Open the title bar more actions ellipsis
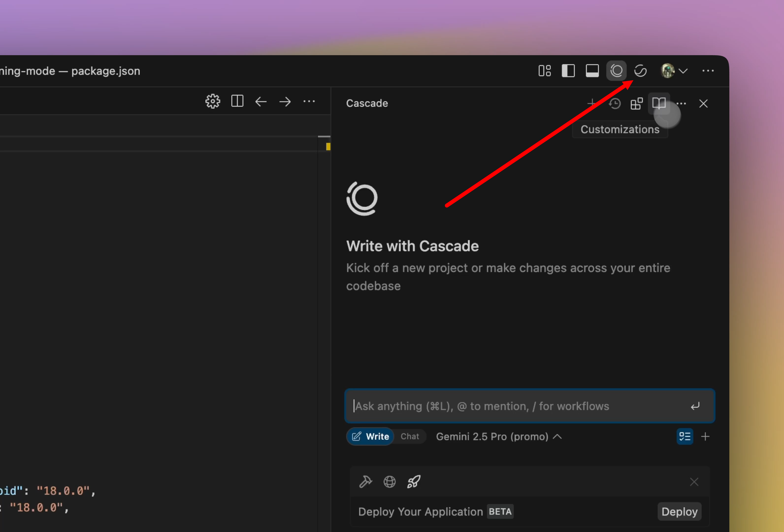Screen dimensions: 784x532 tap(708, 71)
